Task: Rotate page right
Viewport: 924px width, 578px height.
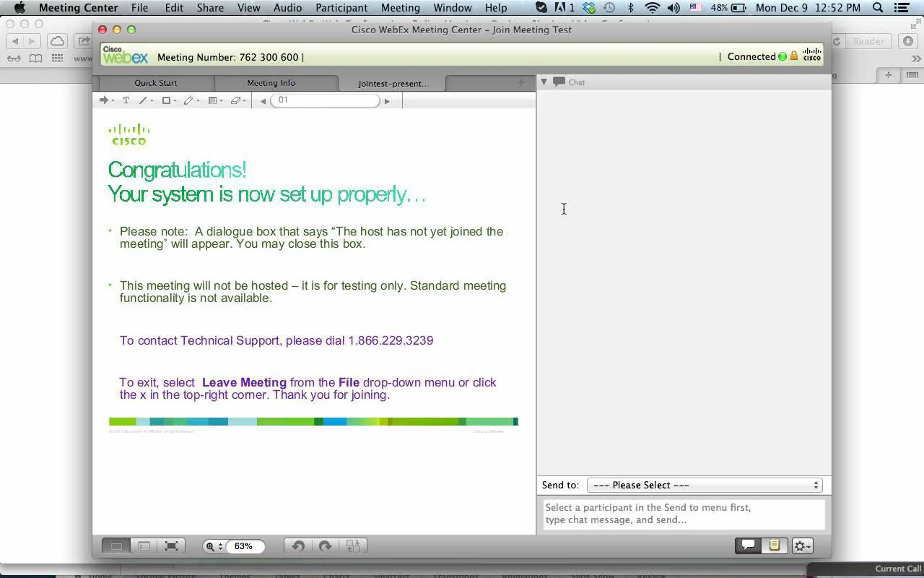Action: 326,546
